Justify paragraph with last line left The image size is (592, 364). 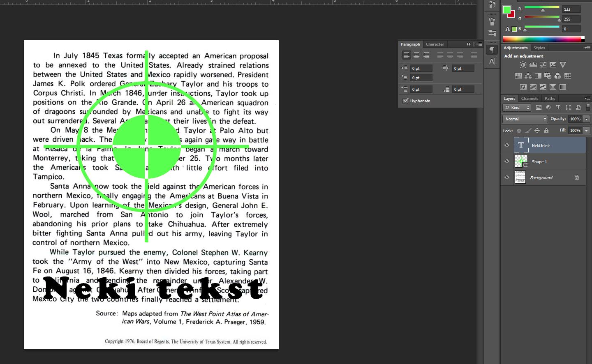point(440,55)
